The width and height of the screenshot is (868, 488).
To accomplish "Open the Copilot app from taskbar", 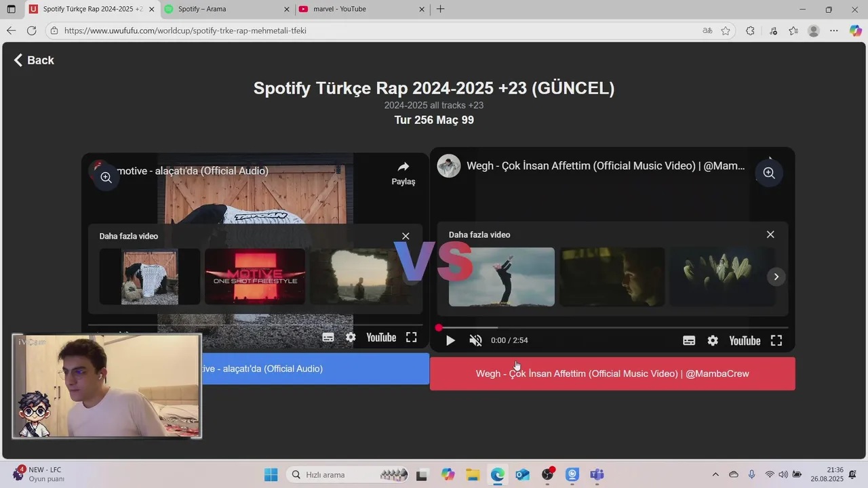I will [448, 474].
